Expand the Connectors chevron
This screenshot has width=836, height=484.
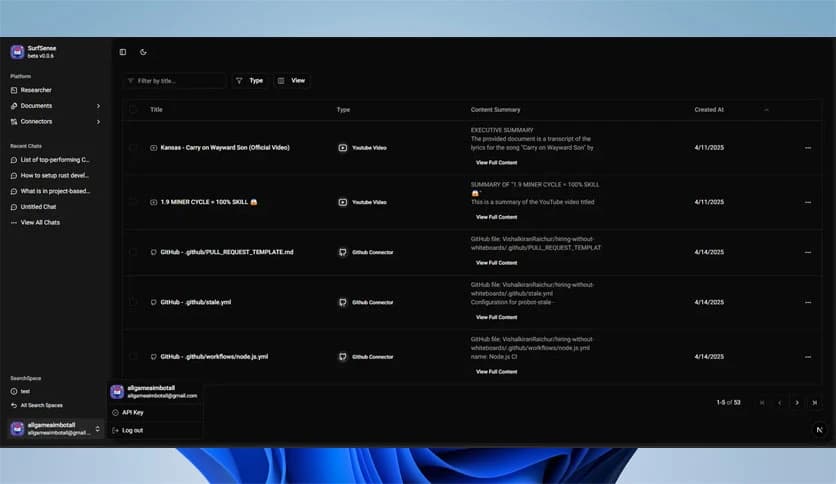point(98,122)
